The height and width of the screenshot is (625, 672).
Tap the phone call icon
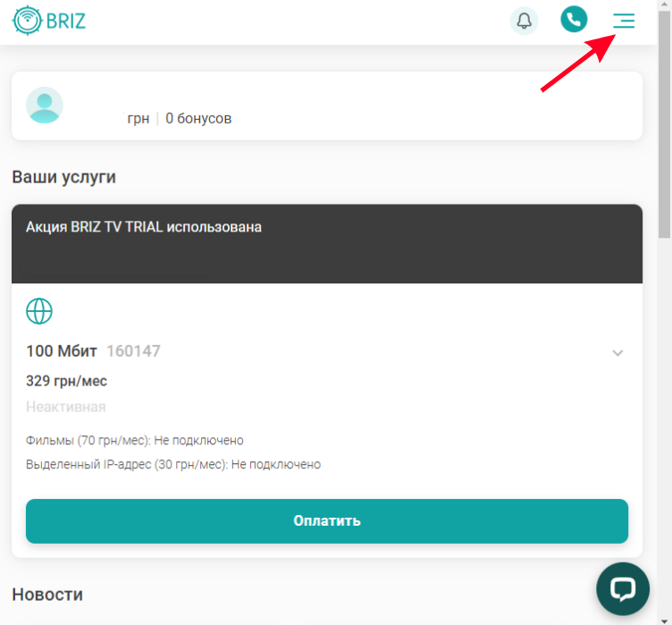(x=574, y=20)
